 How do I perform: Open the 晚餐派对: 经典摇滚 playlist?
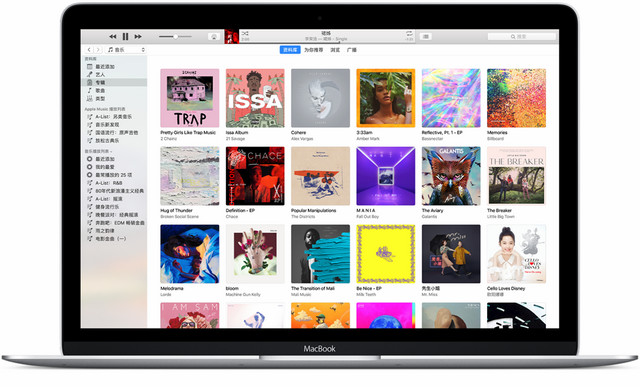point(114,215)
